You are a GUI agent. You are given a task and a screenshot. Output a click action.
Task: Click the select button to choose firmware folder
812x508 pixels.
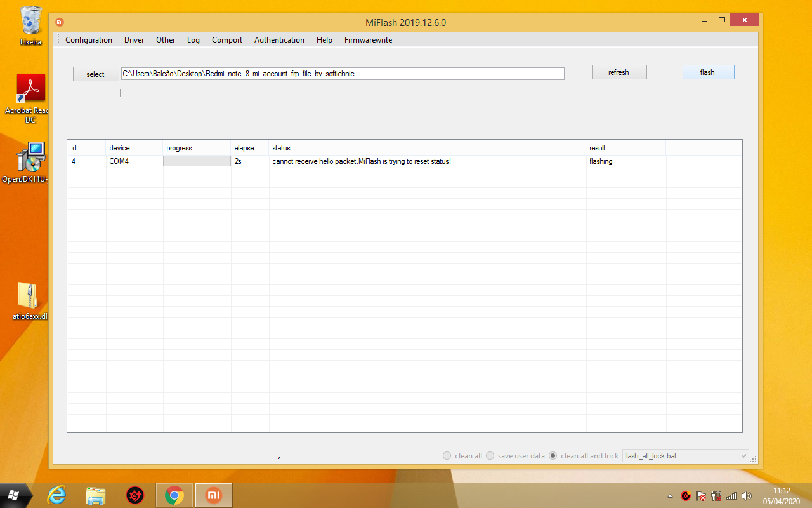coord(96,74)
